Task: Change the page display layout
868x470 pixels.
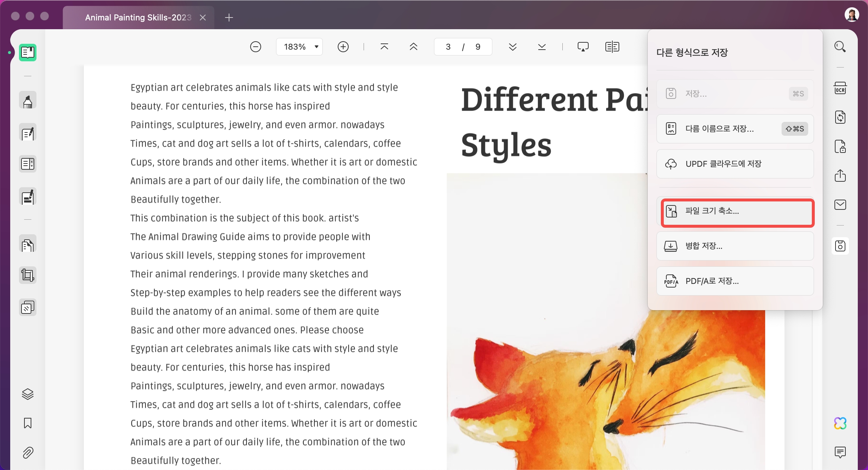Action: [x=612, y=47]
